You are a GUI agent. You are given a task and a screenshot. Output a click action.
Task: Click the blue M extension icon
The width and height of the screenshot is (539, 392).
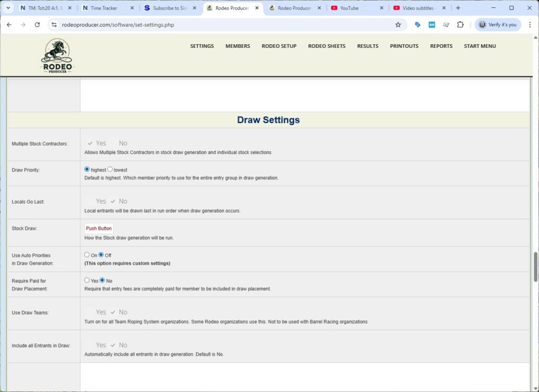pos(432,24)
